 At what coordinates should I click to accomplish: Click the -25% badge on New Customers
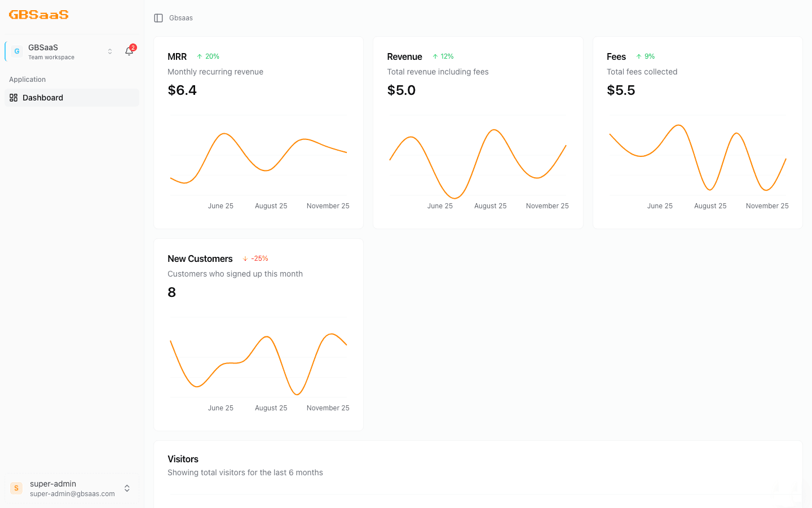tap(255, 258)
